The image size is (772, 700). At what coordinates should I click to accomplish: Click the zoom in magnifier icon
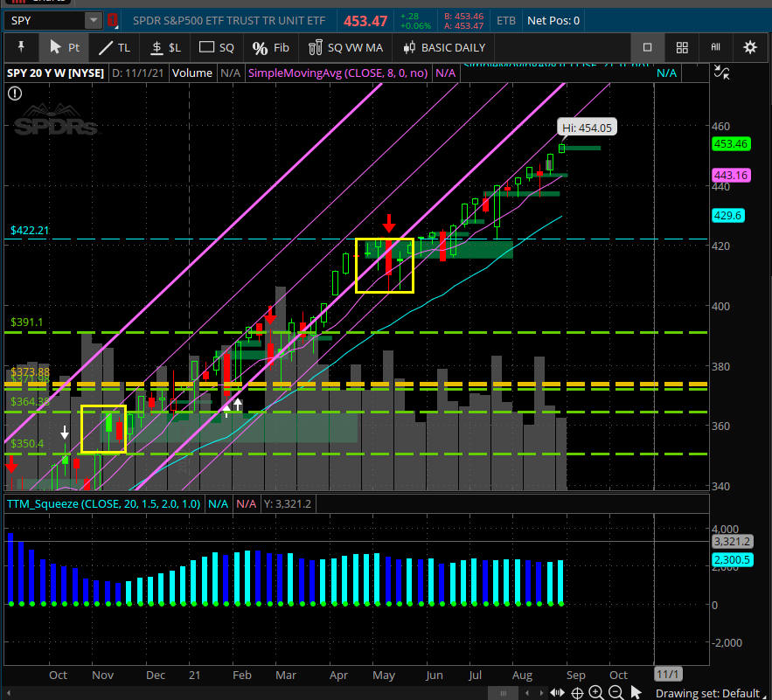coord(595,693)
